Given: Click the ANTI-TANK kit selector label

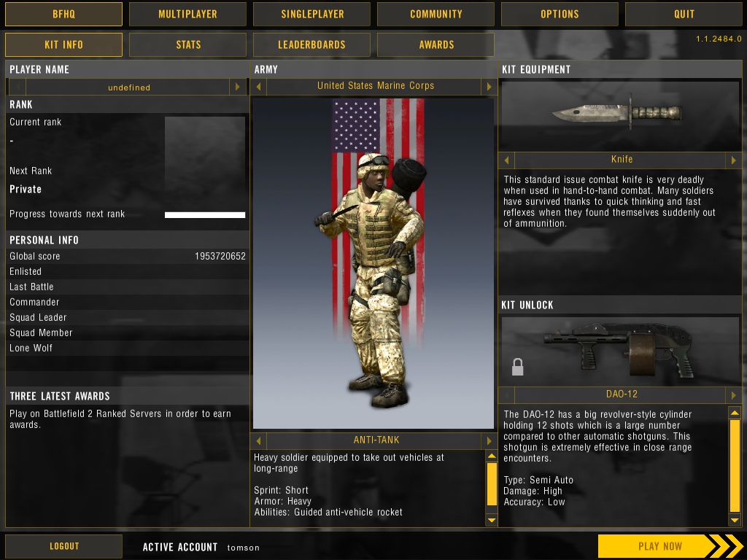Looking at the screenshot, I should [x=375, y=440].
